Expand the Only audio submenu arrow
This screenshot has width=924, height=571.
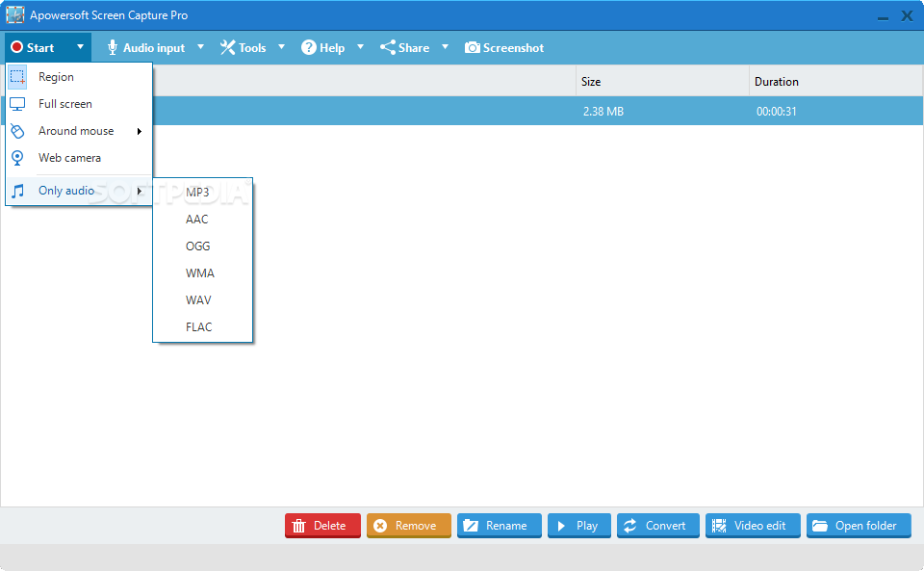(x=139, y=191)
